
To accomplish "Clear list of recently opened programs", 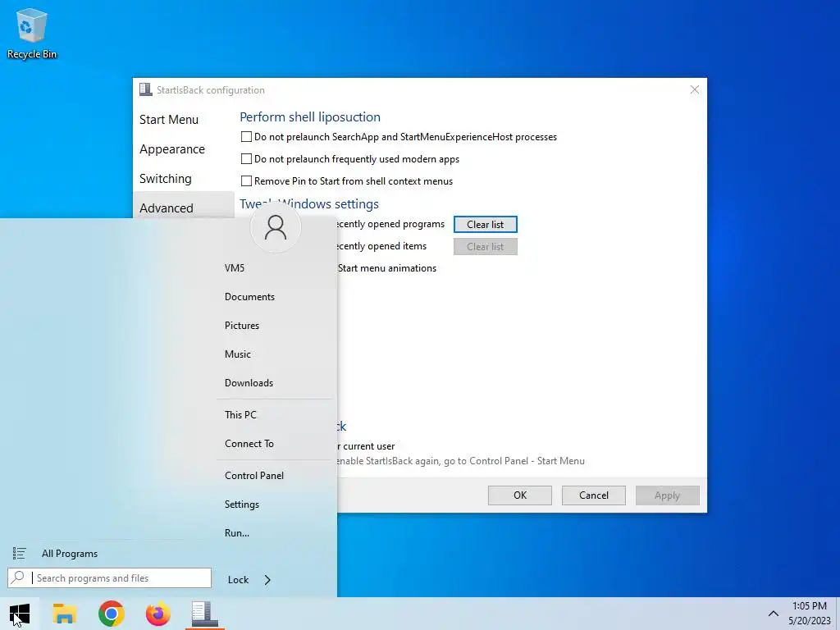I will [486, 225].
